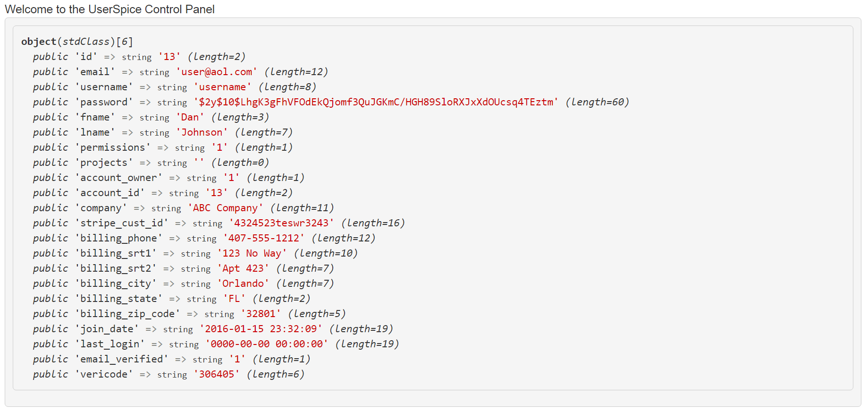This screenshot has width=868, height=413.
Task: Click the last_login value '0000-00-00 00:00:00'
Action: (267, 344)
